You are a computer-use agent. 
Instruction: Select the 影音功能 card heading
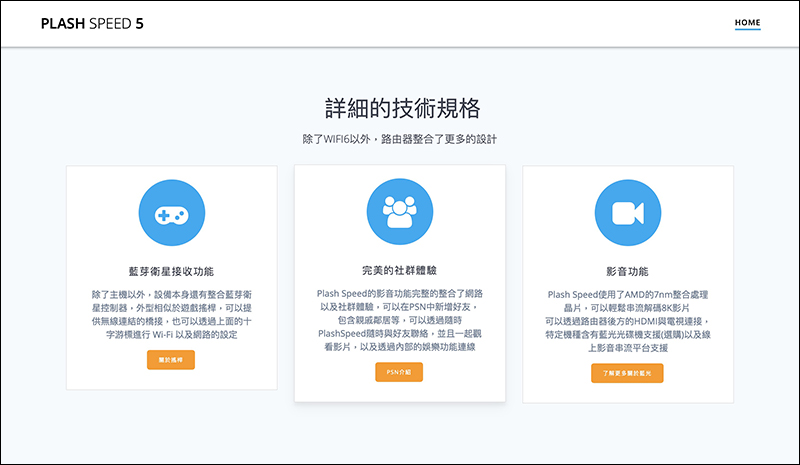628,272
